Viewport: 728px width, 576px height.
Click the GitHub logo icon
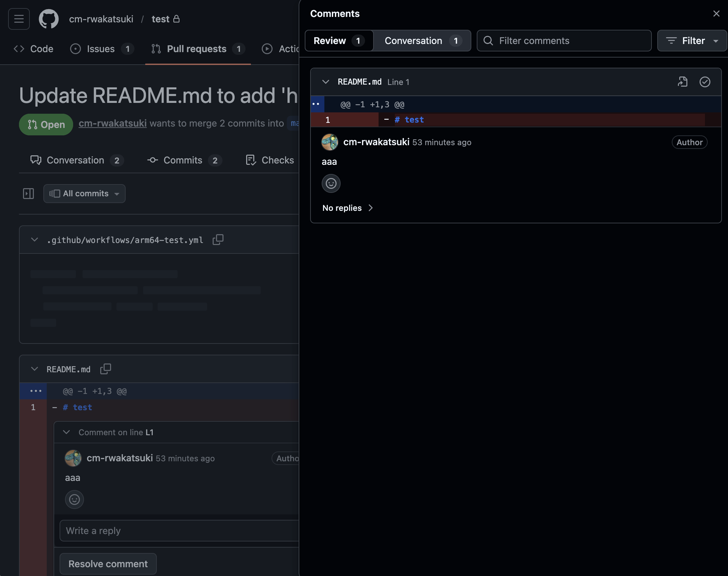point(48,19)
